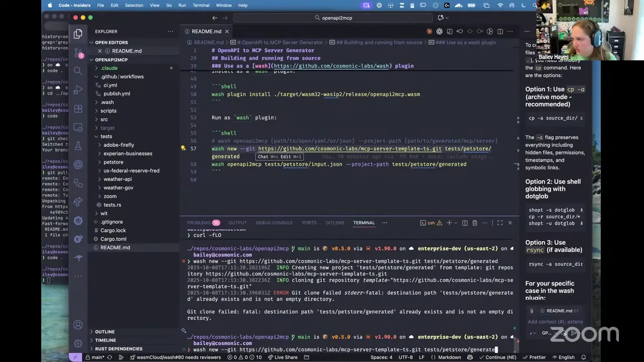
Task: Click wasmCloud/wash#80 needs reviewers status item
Action: 175,357
